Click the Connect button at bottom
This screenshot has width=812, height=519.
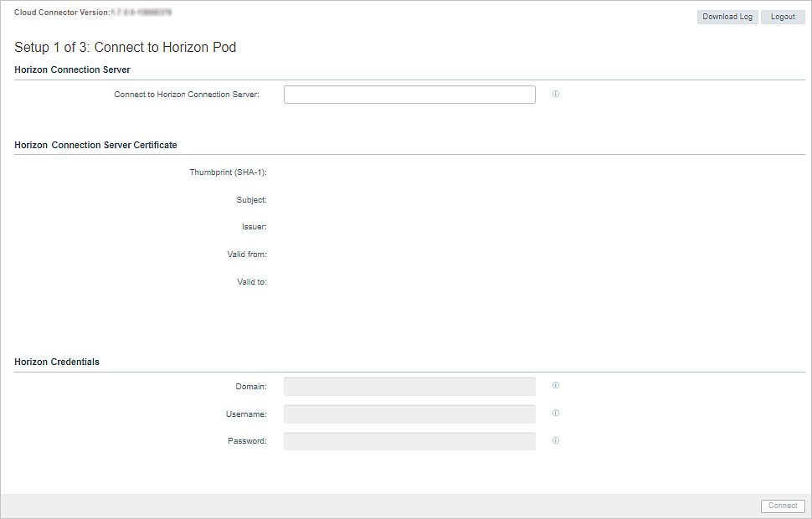783,506
